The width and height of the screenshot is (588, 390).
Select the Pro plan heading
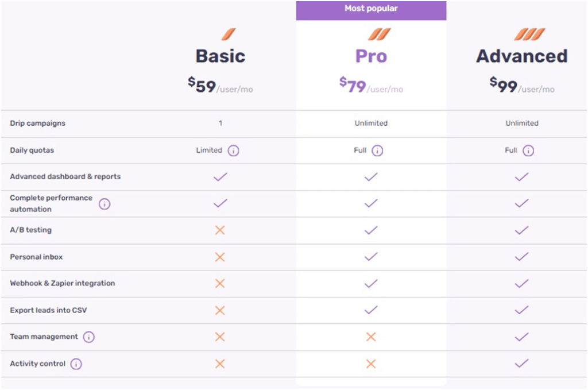point(371,56)
